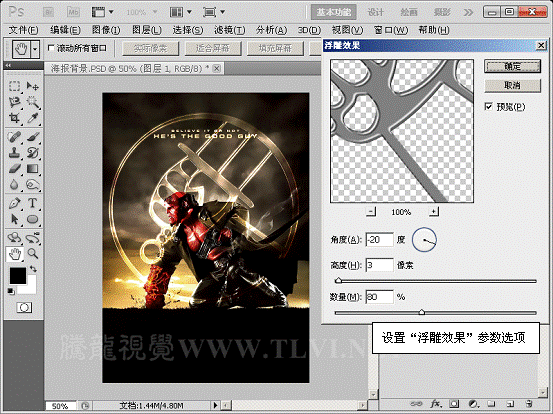Screen dimensions: 553x414
Task: Toggle the Preview checkbox in Emboss dialog
Action: tap(488, 106)
